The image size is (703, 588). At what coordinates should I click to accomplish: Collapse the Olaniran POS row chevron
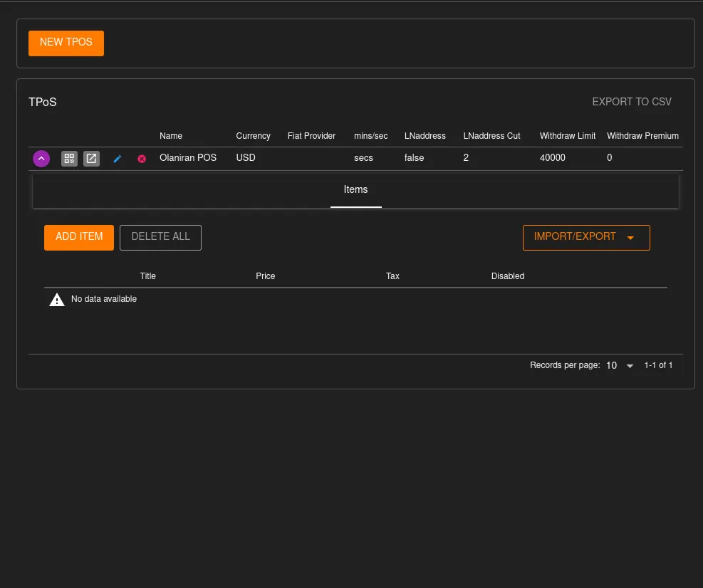41,159
